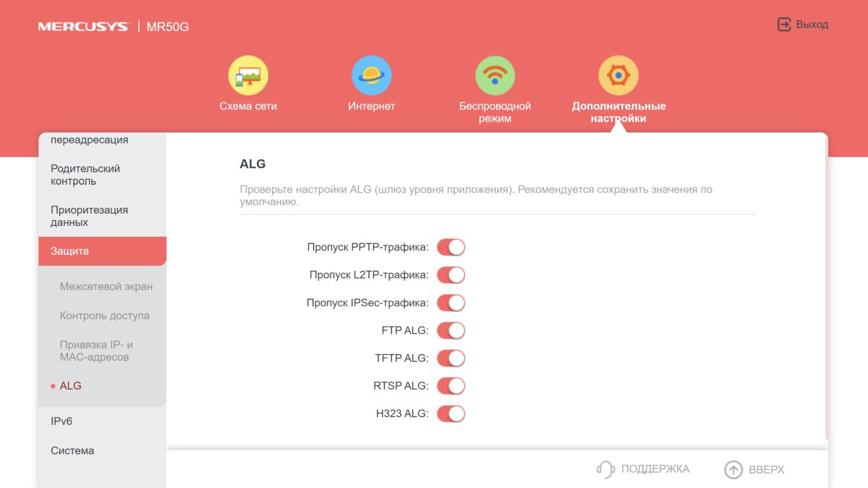Disable the Пропуск PPTP-трафика toggle
The image size is (868, 488).
pyautogui.click(x=451, y=248)
